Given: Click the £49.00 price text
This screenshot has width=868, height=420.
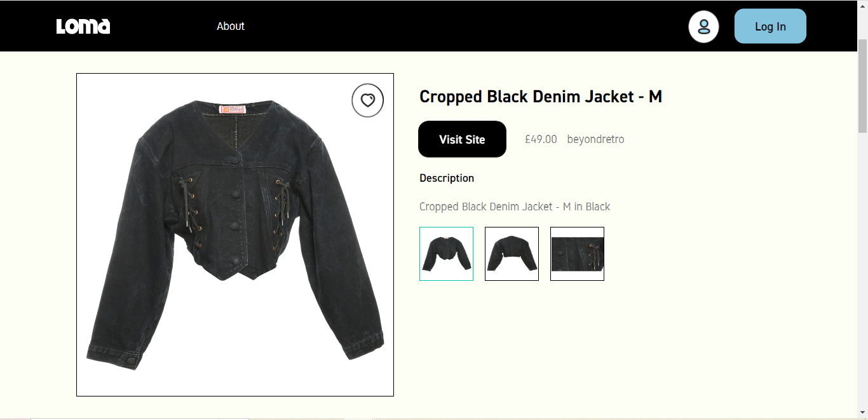Looking at the screenshot, I should [541, 139].
